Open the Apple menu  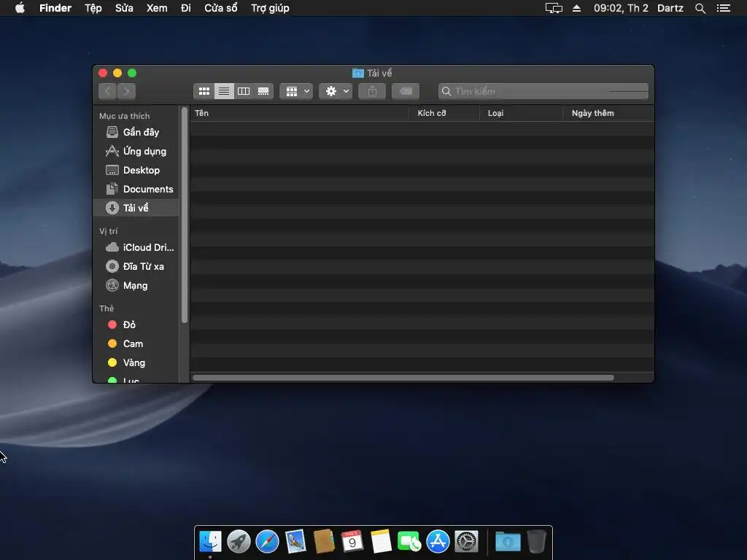(20, 8)
